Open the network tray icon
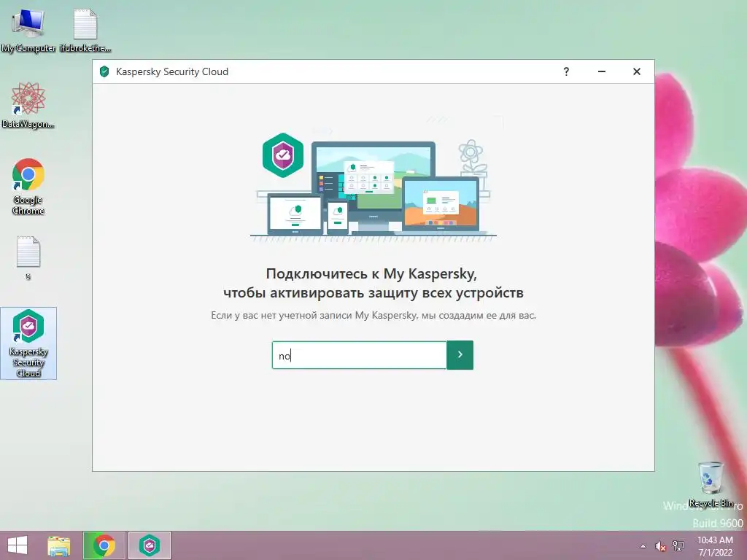 tap(678, 546)
